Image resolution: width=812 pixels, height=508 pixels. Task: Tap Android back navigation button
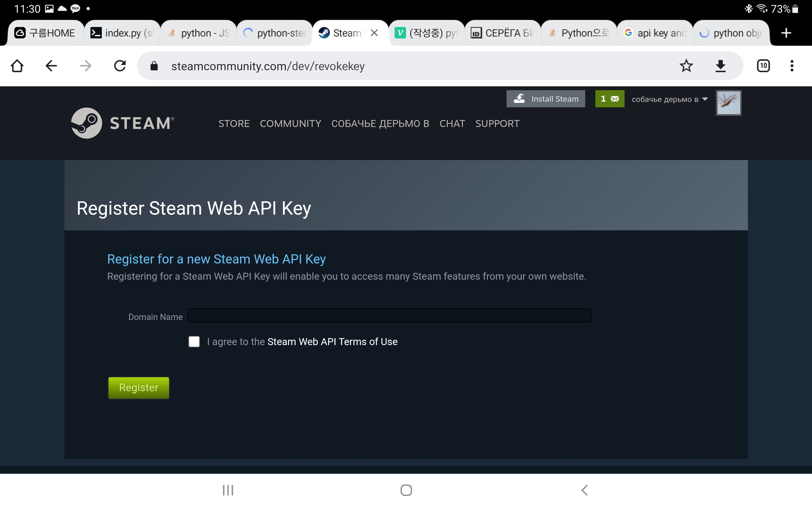point(584,490)
